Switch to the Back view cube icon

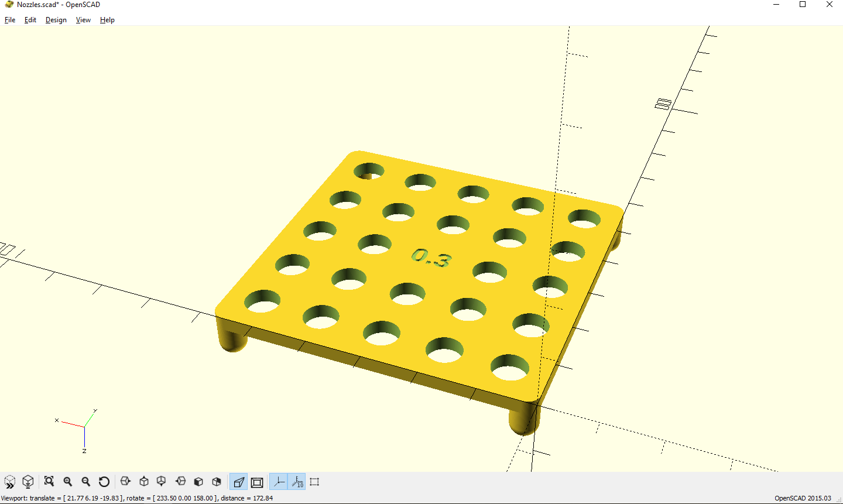(x=217, y=482)
